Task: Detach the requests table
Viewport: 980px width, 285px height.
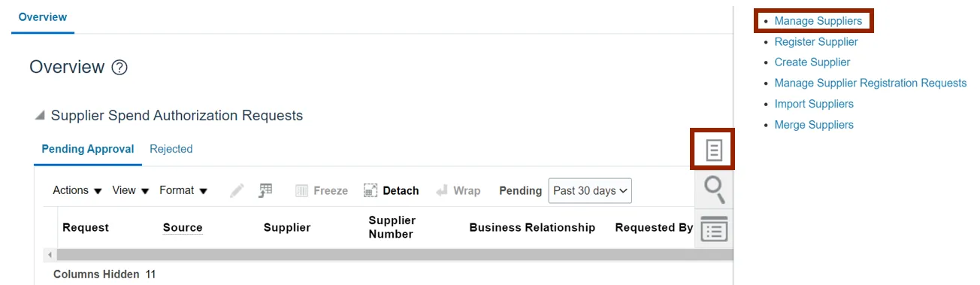Action: coord(391,191)
